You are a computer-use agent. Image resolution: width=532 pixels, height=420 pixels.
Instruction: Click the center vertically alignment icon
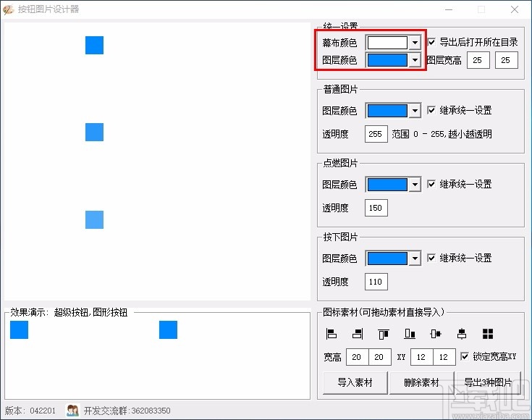[436, 334]
